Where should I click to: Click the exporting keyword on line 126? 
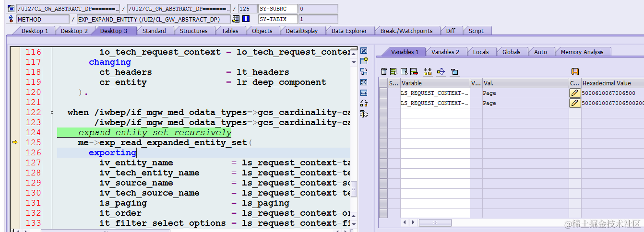(x=112, y=152)
